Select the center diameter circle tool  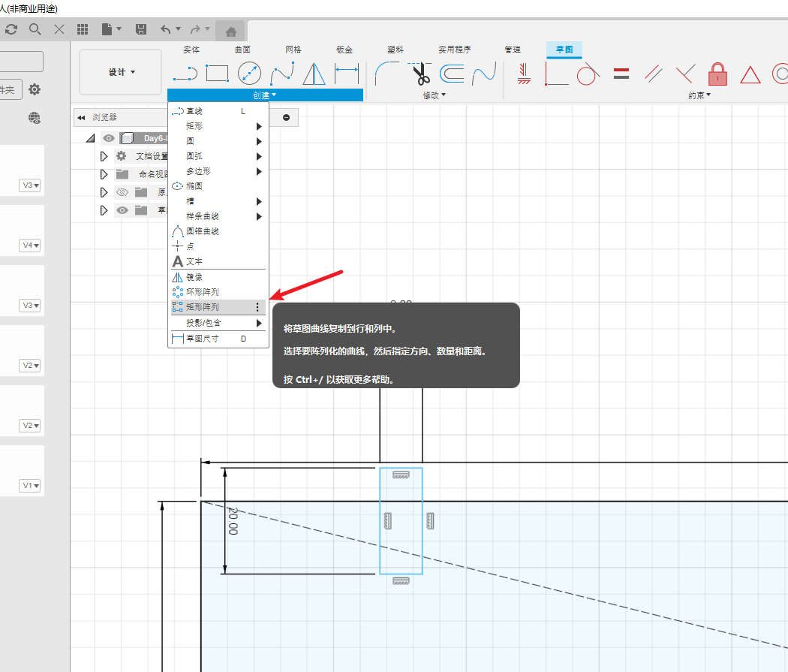(x=249, y=74)
